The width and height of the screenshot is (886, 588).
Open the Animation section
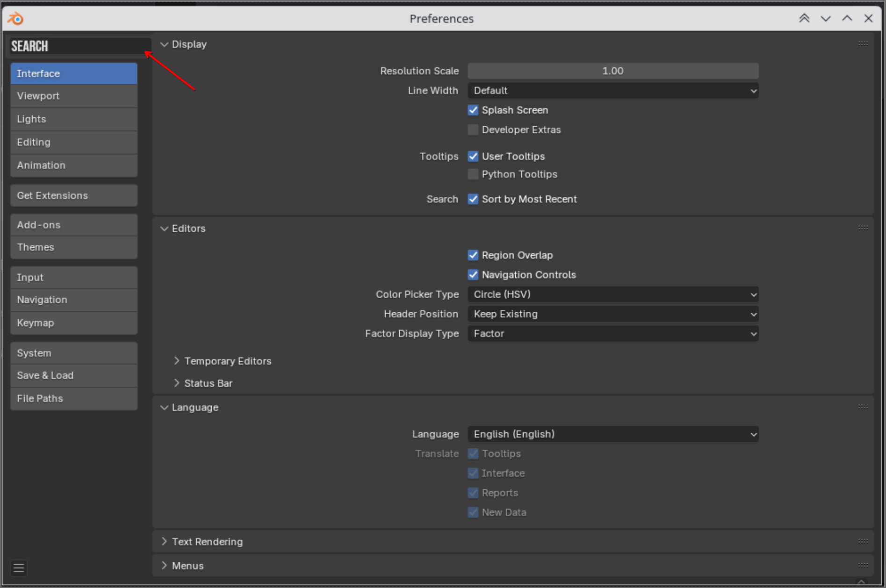(x=74, y=165)
